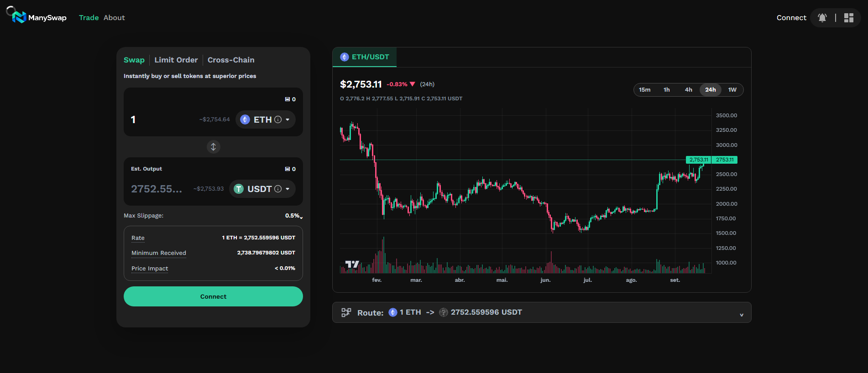The height and width of the screenshot is (373, 868).
Task: Click ETH icon in ETH/USDT tab
Action: click(345, 57)
